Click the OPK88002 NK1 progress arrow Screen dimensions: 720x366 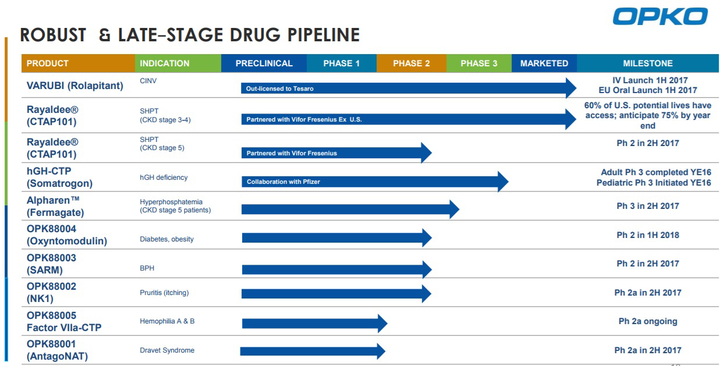pyautogui.click(x=336, y=293)
